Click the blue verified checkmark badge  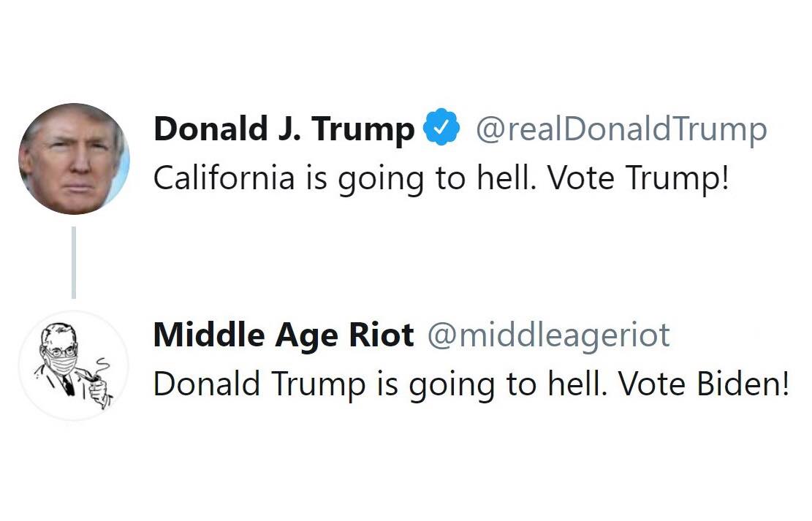click(x=443, y=129)
